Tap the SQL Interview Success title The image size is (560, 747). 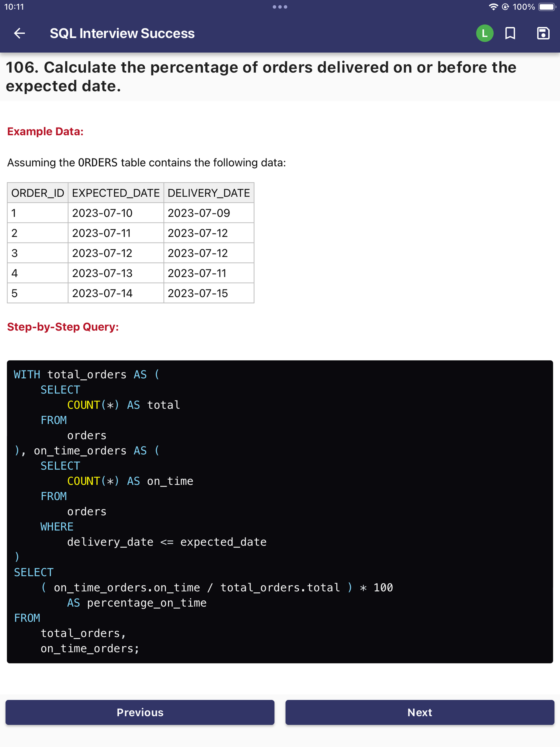tap(122, 33)
